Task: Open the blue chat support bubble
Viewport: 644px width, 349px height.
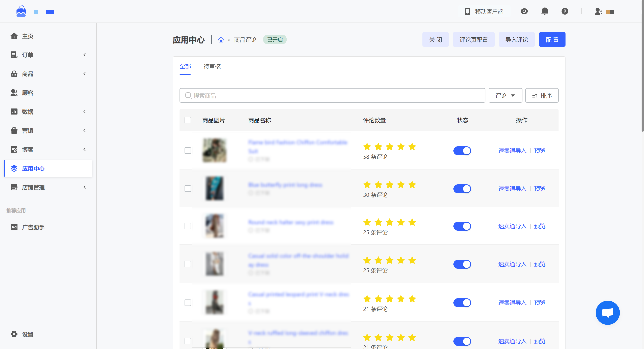Action: (x=608, y=313)
